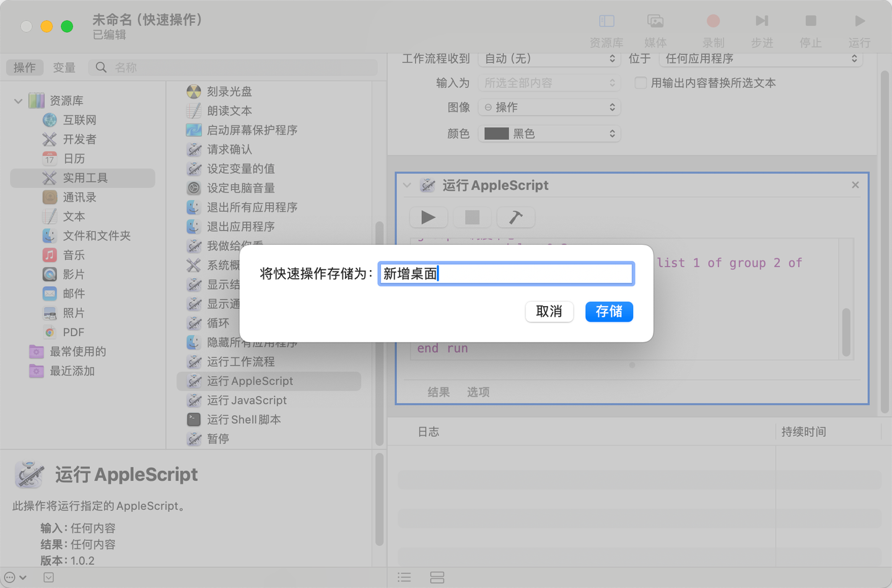Viewport: 892px width, 588px height.
Task: Select the 退出所有应用程序 action
Action: [252, 207]
